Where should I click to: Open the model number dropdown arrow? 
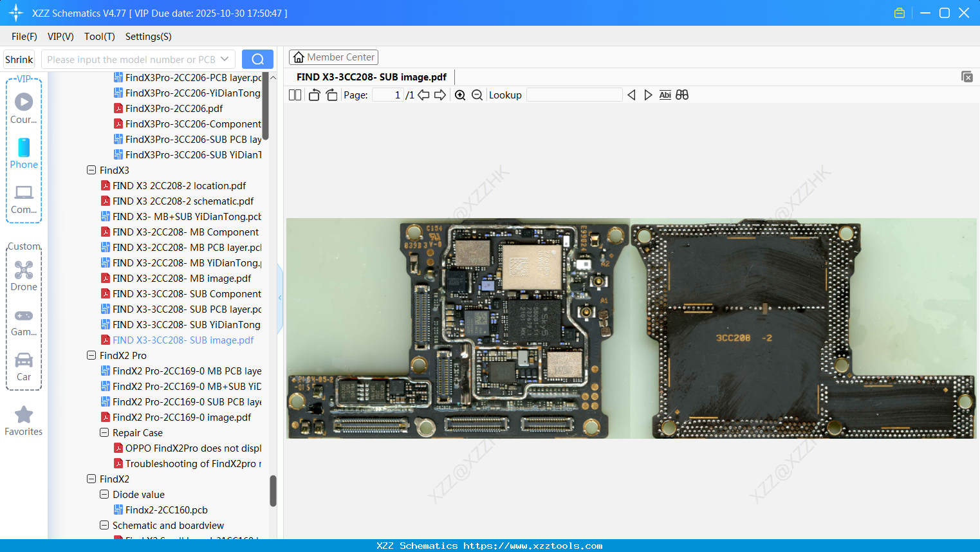pyautogui.click(x=225, y=59)
